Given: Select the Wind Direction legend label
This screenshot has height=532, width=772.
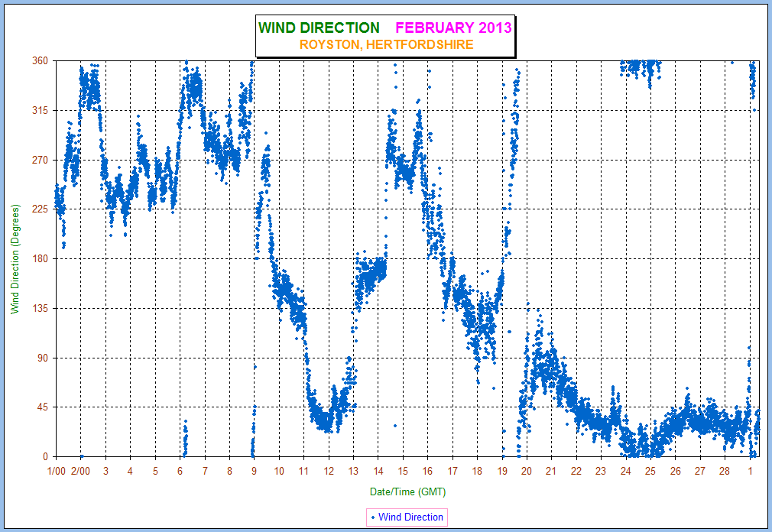Looking at the screenshot, I should click(x=410, y=517).
